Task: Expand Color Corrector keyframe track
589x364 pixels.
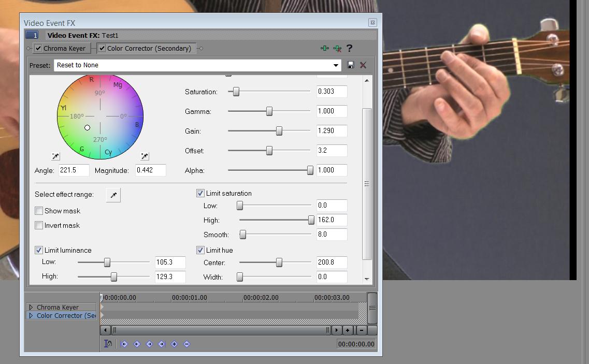Action: [31, 315]
